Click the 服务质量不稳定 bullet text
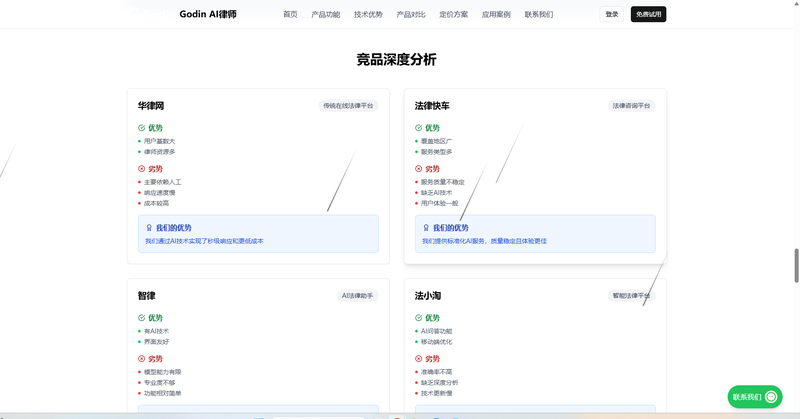Viewport: 800px width, 419px height. point(442,182)
